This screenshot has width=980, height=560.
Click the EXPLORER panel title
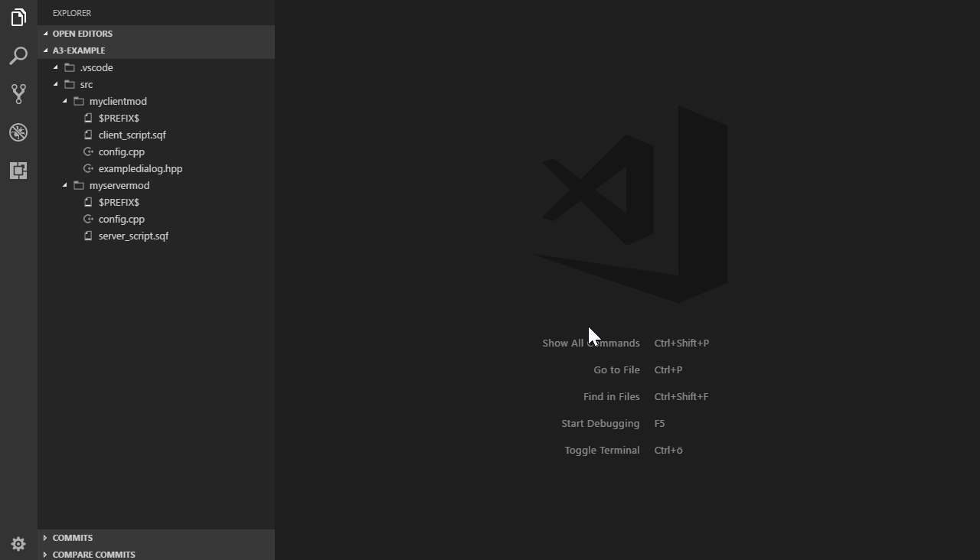click(72, 13)
